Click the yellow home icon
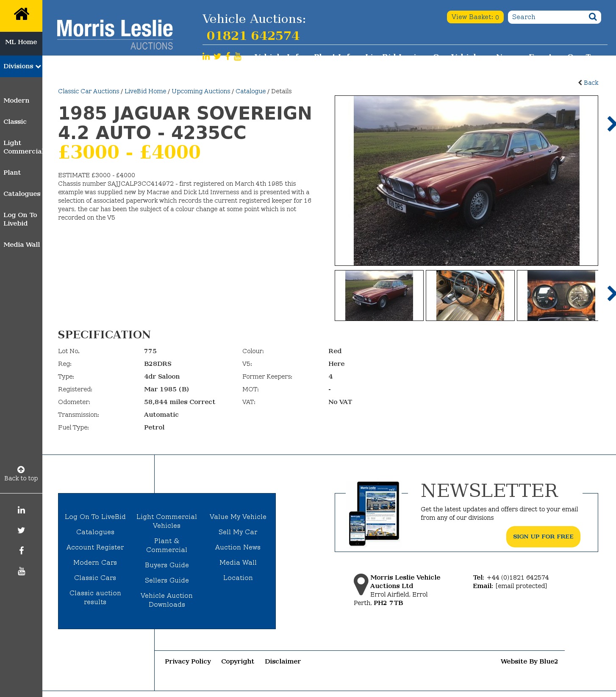The image size is (616, 697). (x=21, y=14)
